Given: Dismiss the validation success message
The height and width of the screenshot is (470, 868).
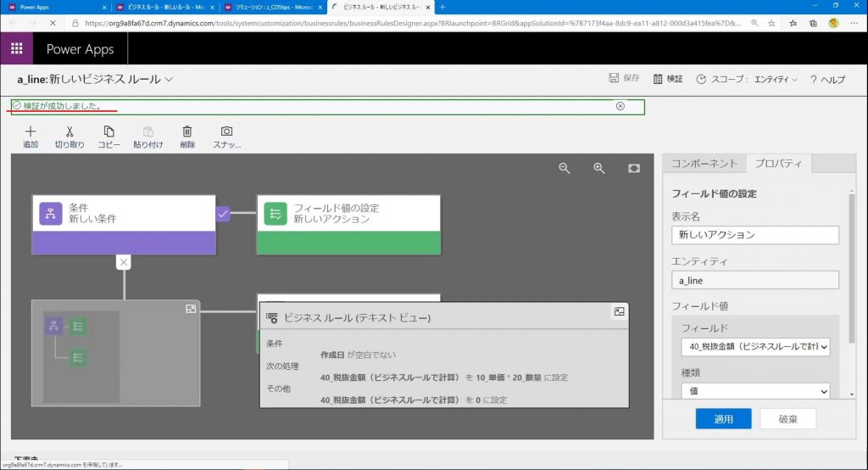Looking at the screenshot, I should pyautogui.click(x=620, y=106).
